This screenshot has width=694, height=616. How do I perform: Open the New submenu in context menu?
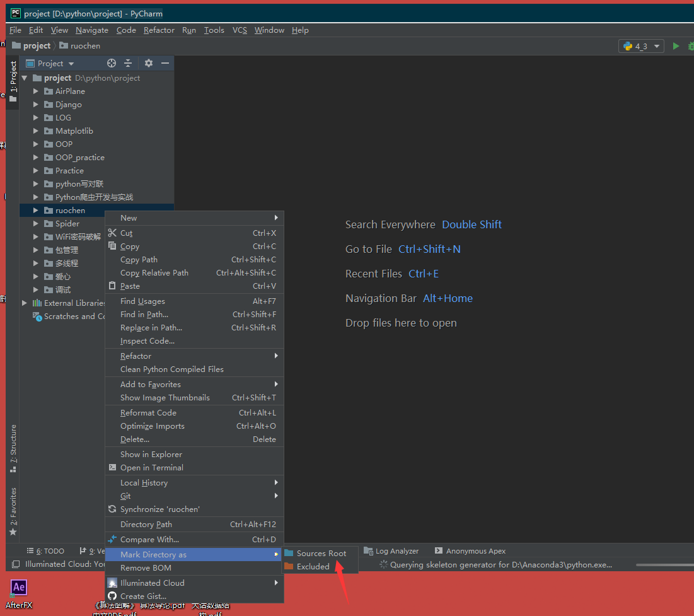pos(194,218)
